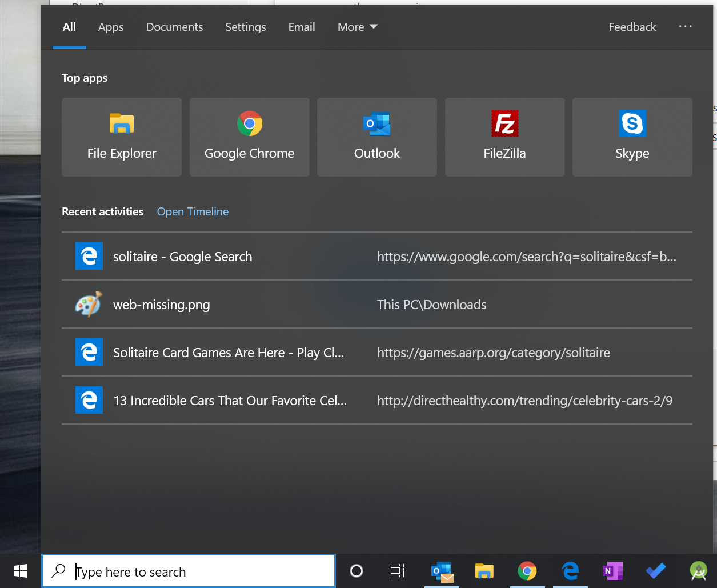
Task: Click the directhealthy.com URL text
Action: point(524,401)
